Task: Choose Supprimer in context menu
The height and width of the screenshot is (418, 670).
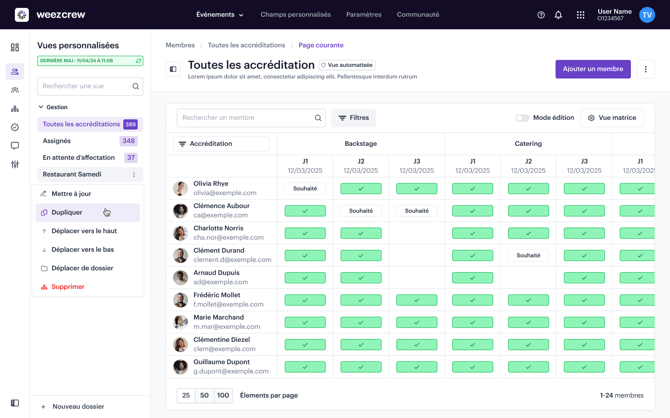Action: [88, 287]
